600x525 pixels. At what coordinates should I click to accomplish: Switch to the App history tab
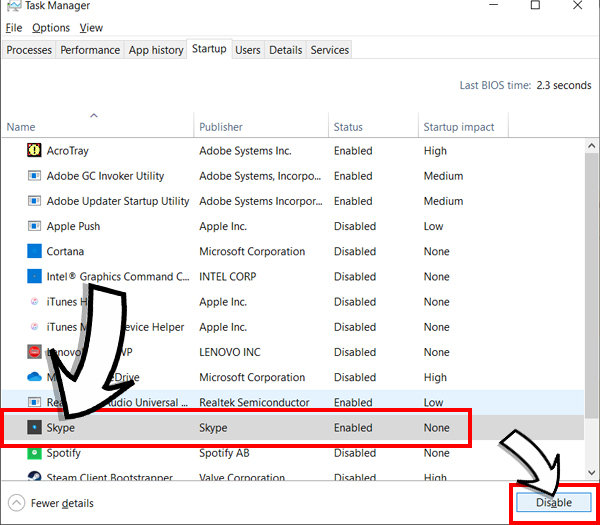tap(156, 50)
